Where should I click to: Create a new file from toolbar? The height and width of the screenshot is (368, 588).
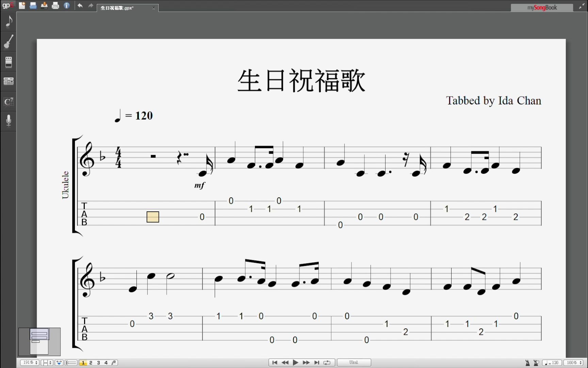(x=22, y=5)
